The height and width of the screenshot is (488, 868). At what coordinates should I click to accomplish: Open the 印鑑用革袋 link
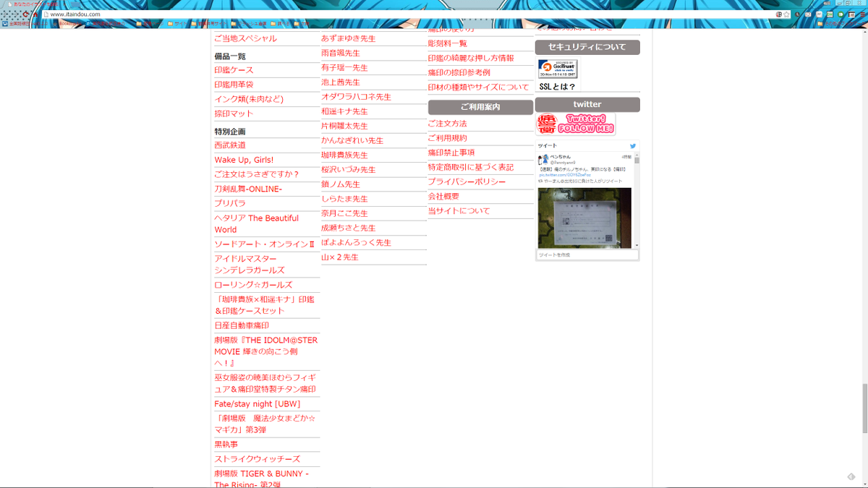pyautogui.click(x=234, y=85)
